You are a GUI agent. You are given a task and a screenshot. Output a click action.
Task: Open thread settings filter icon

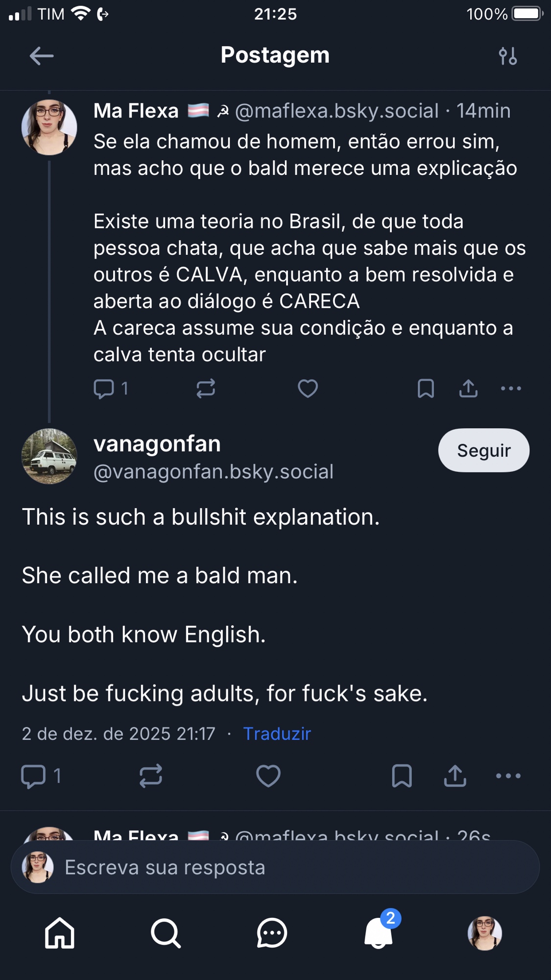tap(508, 56)
